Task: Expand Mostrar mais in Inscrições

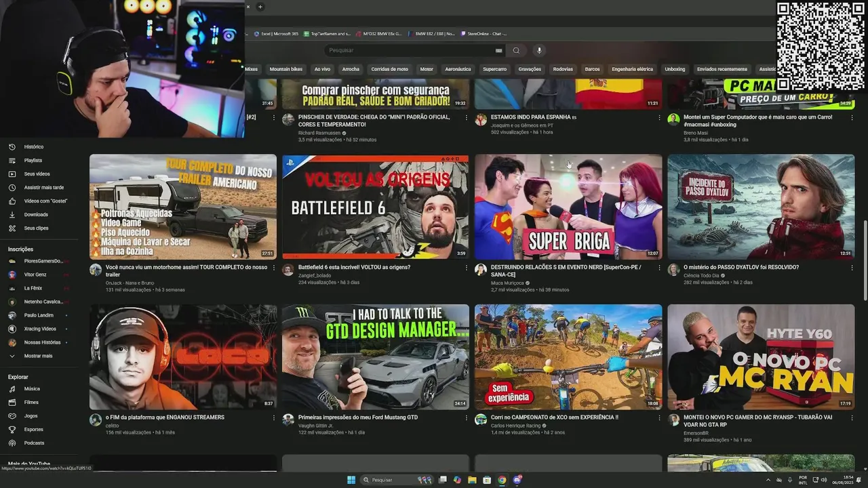Action: [38, 356]
